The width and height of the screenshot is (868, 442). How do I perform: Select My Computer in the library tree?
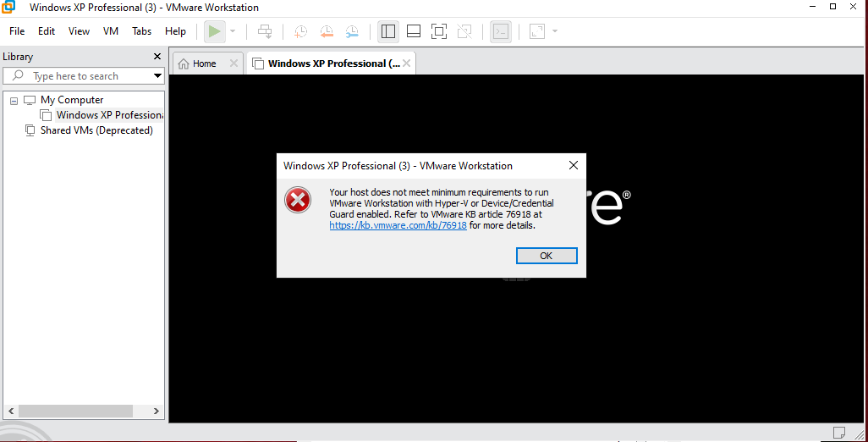tap(72, 100)
